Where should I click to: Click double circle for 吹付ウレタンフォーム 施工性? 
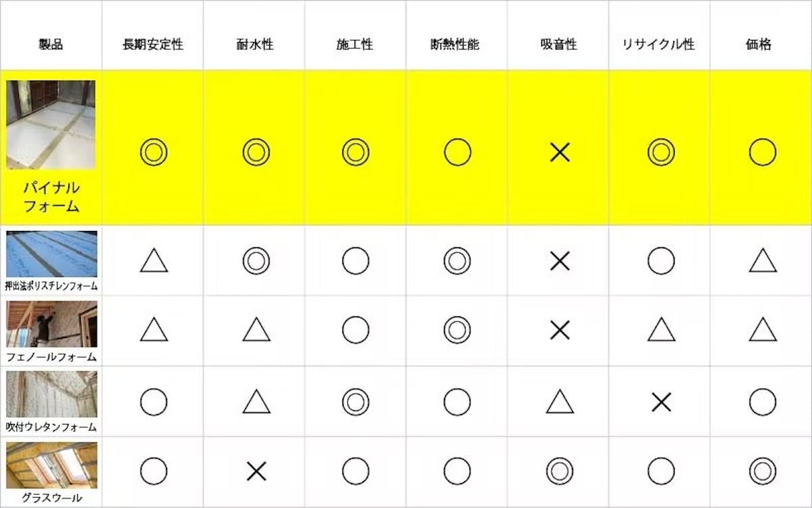pos(355,402)
